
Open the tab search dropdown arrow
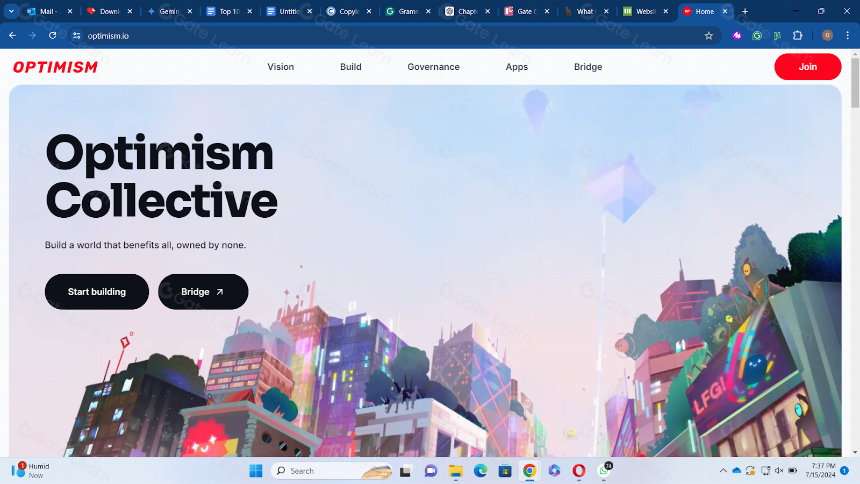click(11, 11)
